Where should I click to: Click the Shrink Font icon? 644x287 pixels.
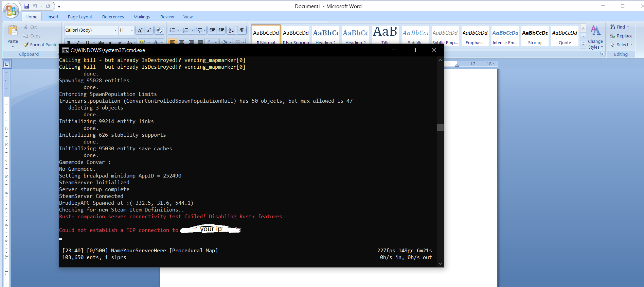point(149,30)
